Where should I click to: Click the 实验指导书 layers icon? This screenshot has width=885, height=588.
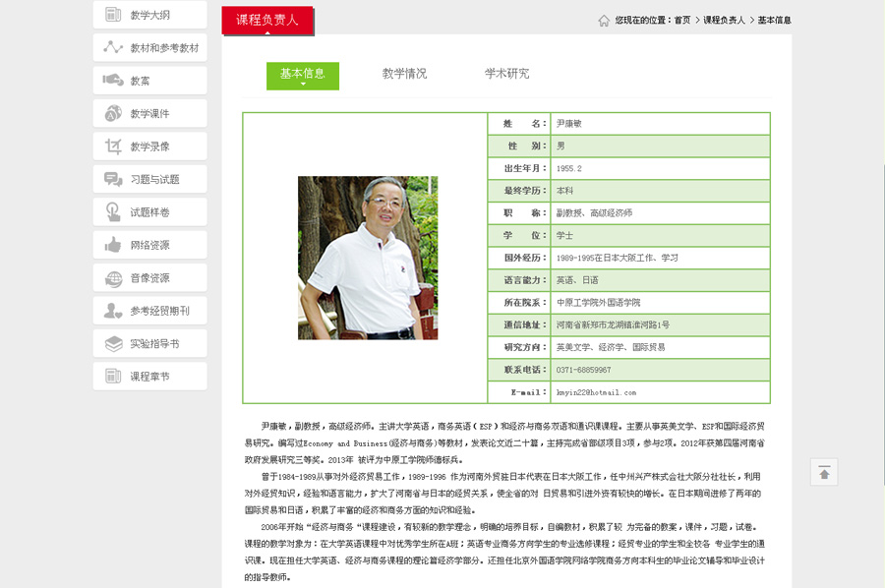(x=113, y=344)
